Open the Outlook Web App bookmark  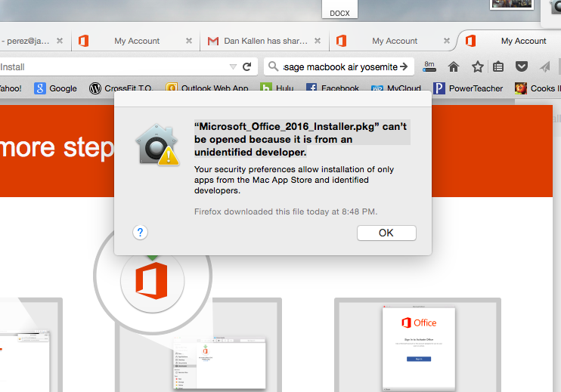pyautogui.click(x=207, y=88)
